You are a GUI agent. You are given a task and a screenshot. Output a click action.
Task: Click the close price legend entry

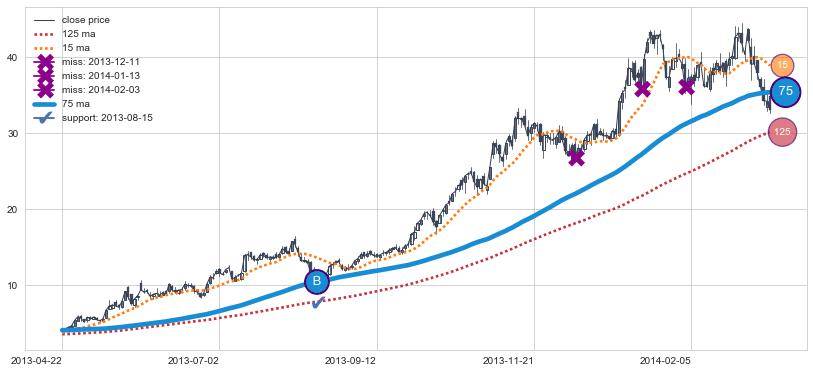pyautogui.click(x=72, y=20)
